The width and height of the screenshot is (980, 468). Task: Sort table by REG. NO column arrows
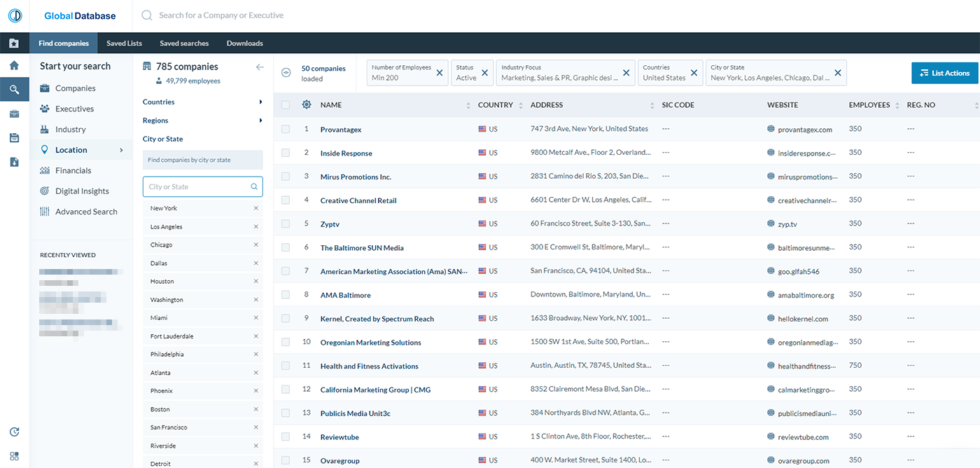(x=976, y=105)
